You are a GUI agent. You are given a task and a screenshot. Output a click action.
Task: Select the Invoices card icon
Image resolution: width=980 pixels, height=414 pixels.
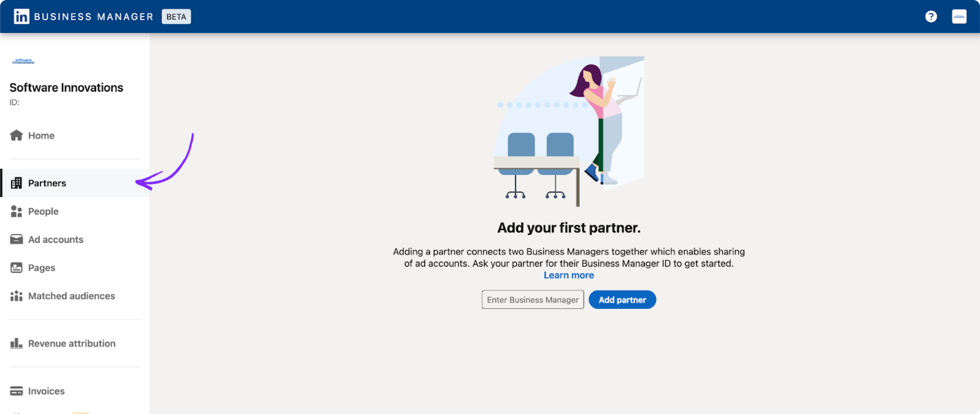coord(16,391)
